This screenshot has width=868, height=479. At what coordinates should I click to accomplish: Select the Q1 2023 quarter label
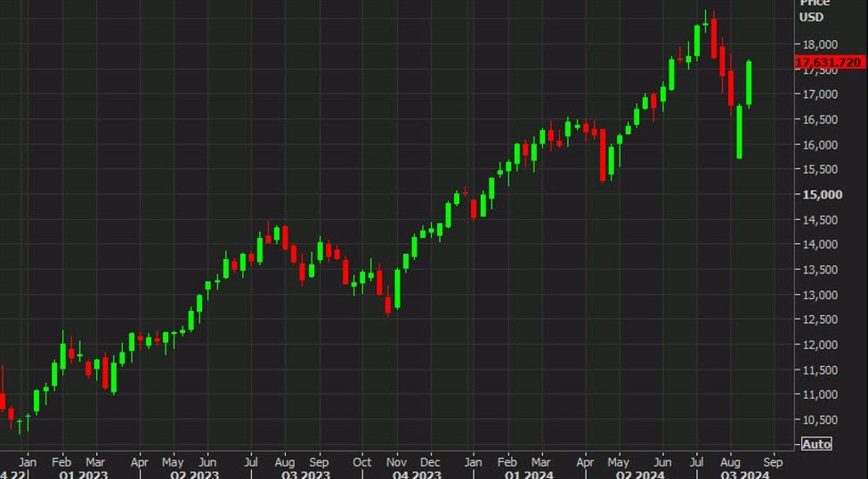[x=84, y=475]
